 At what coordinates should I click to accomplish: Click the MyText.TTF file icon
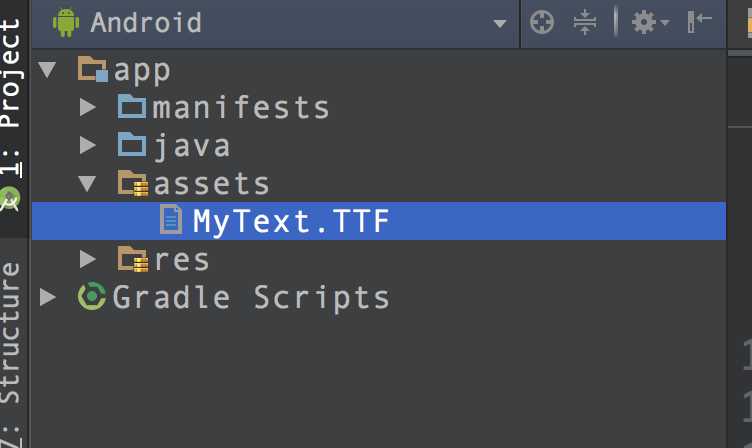click(171, 220)
